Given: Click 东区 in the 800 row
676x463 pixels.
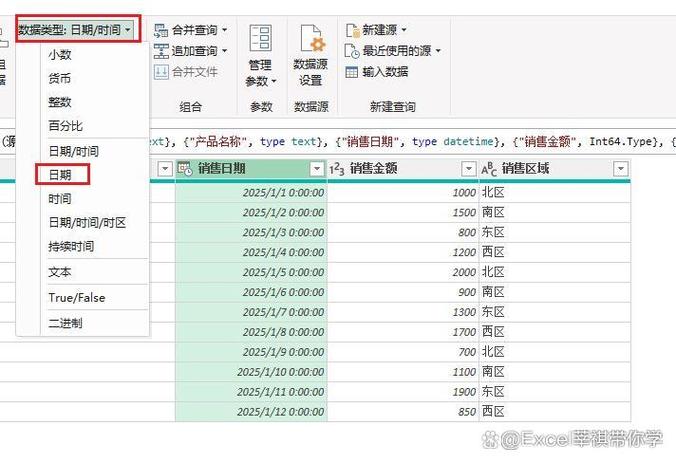Looking at the screenshot, I should (555, 232).
